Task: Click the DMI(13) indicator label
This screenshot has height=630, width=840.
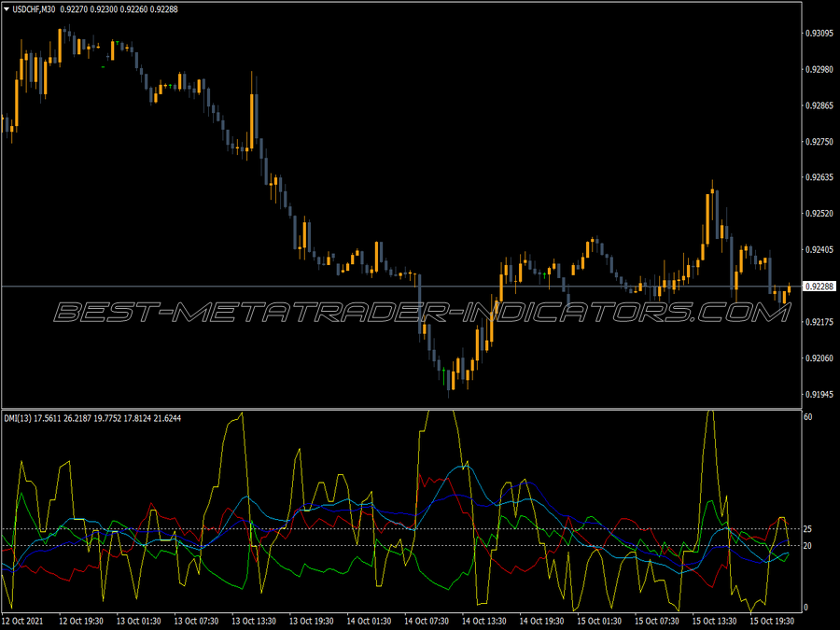Action: pos(18,418)
